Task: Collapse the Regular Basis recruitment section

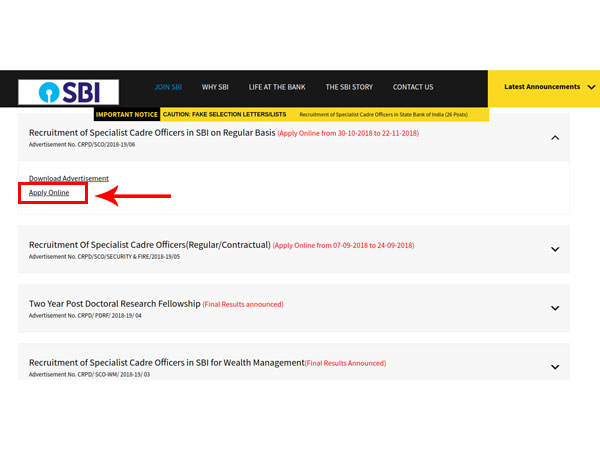Action: [x=555, y=138]
